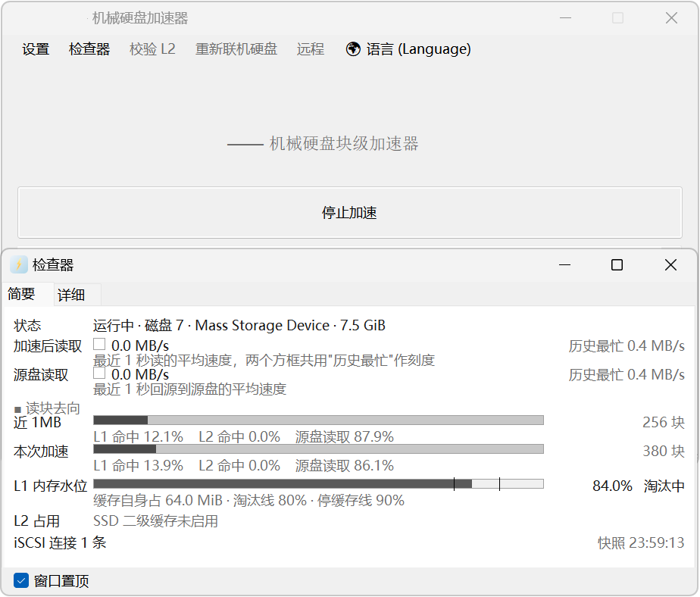Viewport: 700px width, 597px height.
Task: Click the first 历史最忙 0.4 MB/s value
Action: [x=627, y=345]
